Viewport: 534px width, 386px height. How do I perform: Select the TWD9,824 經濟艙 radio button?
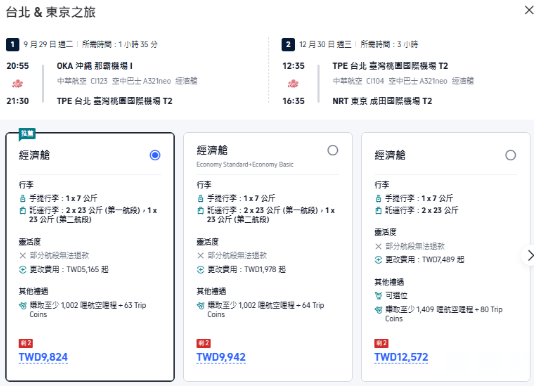(x=155, y=155)
